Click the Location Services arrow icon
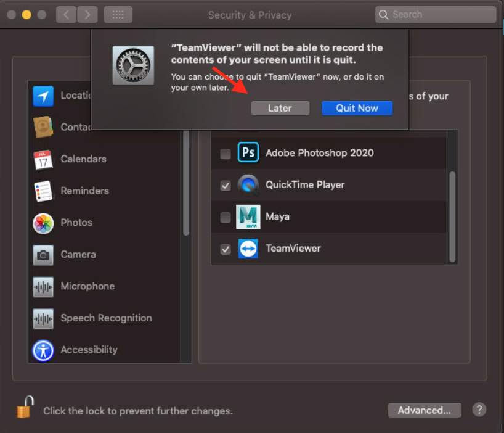This screenshot has width=504, height=433. coord(43,96)
